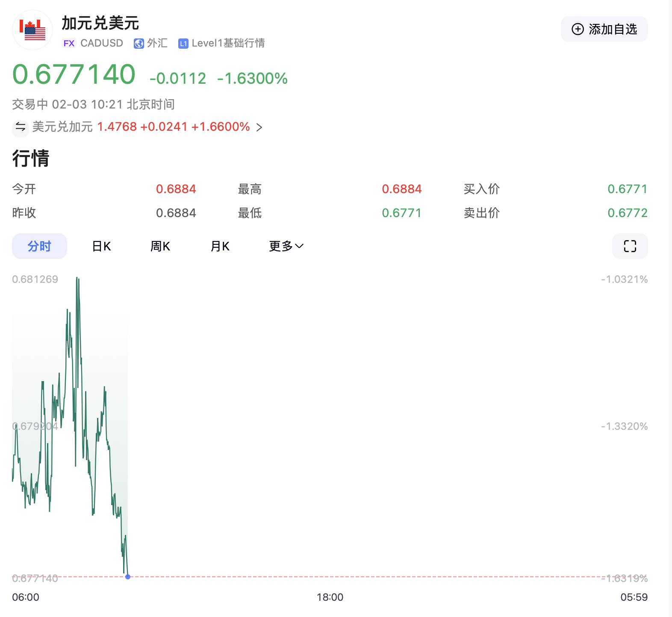This screenshot has height=617, width=672.
Task: Click the 0.677140 current price headline
Action: point(74,75)
